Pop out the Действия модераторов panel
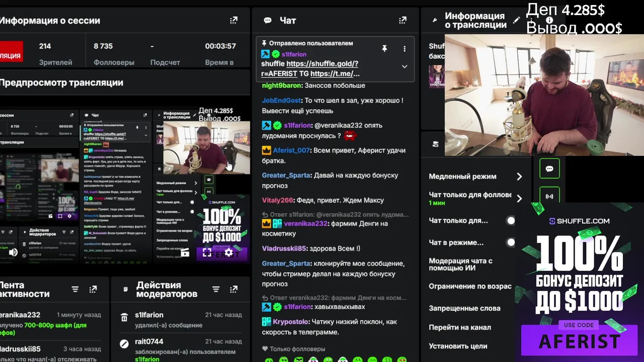This screenshot has height=362, width=644. pyautogui.click(x=233, y=289)
